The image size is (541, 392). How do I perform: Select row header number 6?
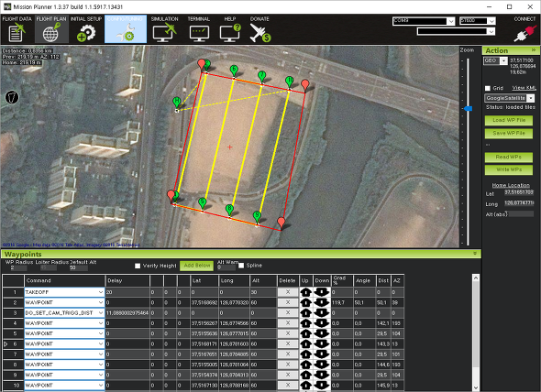click(13, 344)
